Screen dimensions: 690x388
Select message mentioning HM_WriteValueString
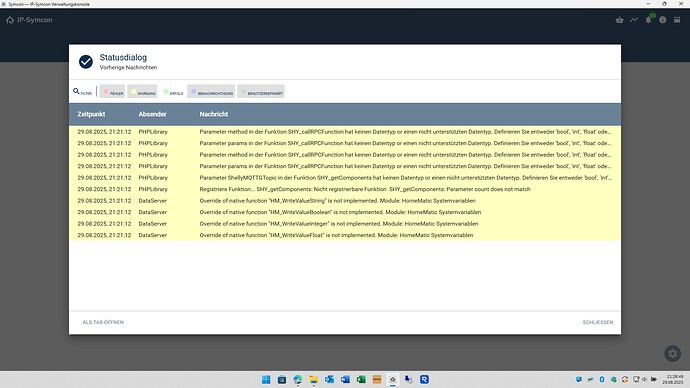point(345,201)
